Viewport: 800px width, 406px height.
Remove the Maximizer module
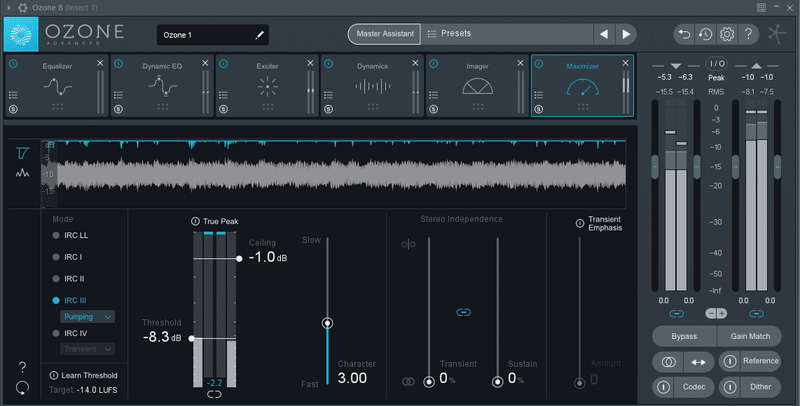pos(626,63)
